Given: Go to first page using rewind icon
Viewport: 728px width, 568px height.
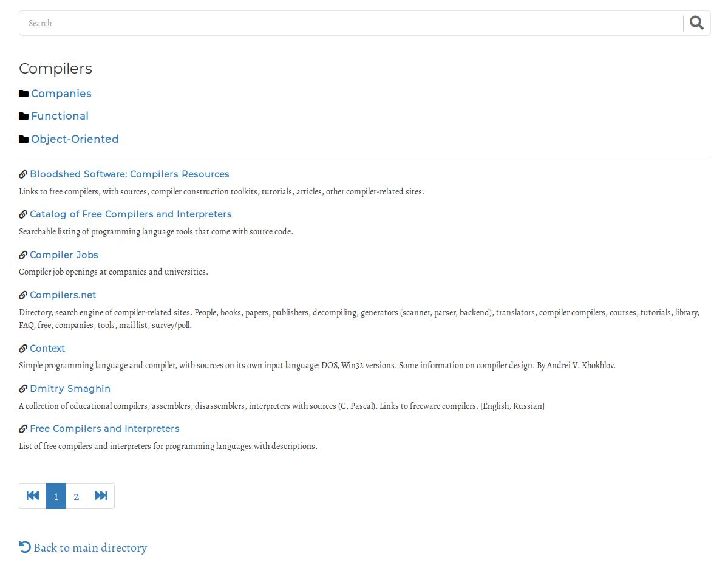Looking at the screenshot, I should tap(33, 496).
